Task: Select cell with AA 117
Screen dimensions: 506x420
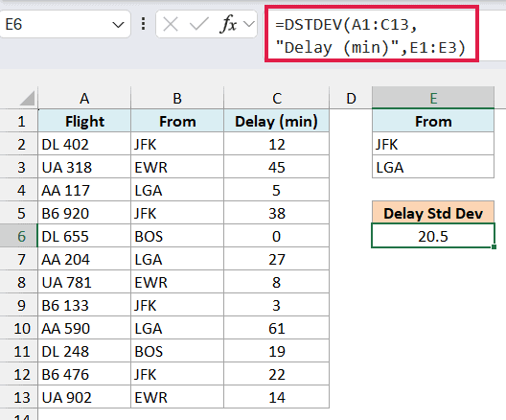Action: point(84,190)
